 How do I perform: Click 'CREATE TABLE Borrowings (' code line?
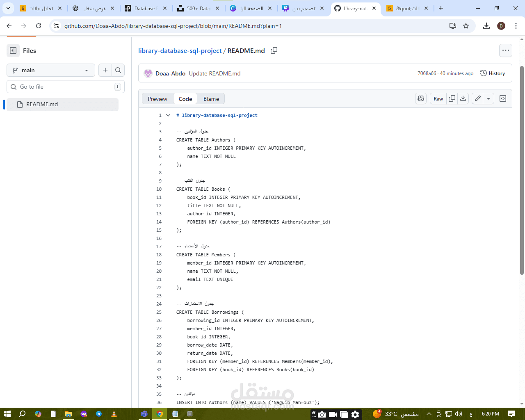click(210, 312)
